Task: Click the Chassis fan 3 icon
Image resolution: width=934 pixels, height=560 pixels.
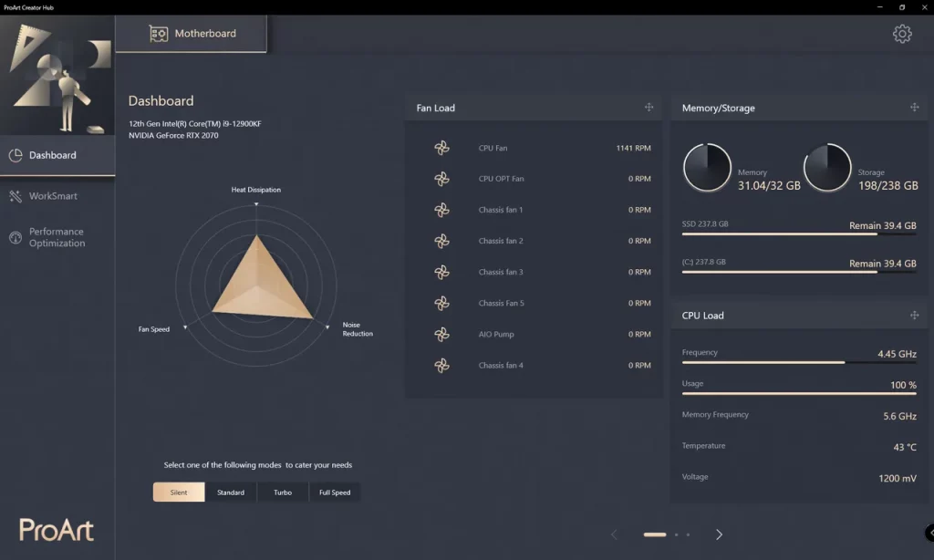Action: pyautogui.click(x=441, y=273)
